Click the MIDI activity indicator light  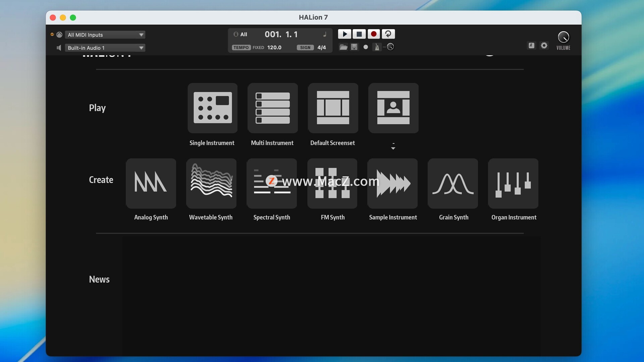(52, 34)
